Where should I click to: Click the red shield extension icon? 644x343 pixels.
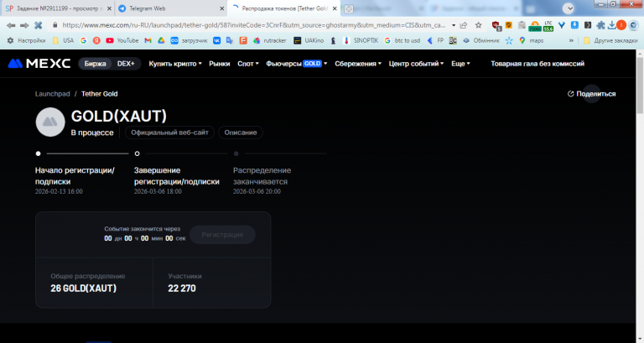(x=496, y=26)
